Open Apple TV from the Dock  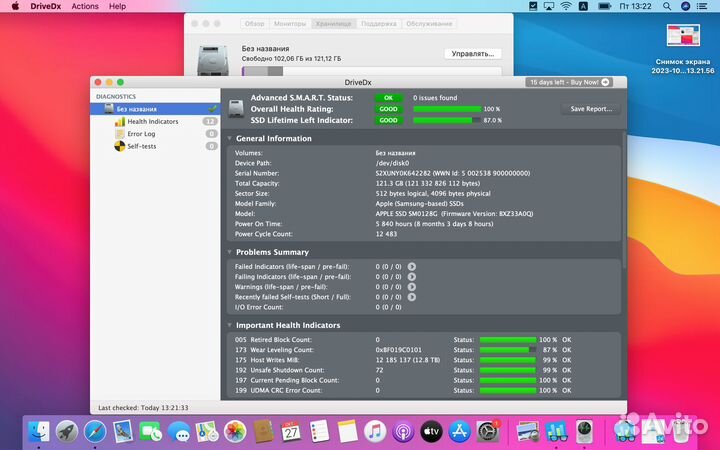(x=431, y=432)
